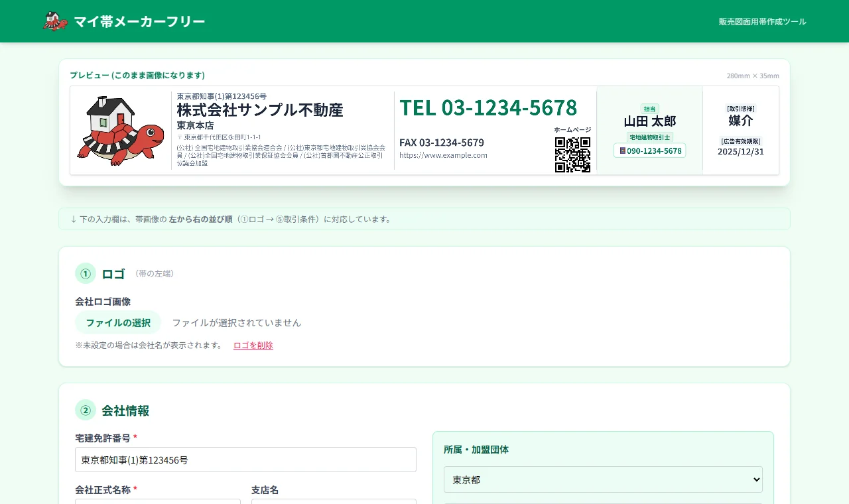
Task: Click the https://www.example.com URL text
Action: click(x=443, y=155)
